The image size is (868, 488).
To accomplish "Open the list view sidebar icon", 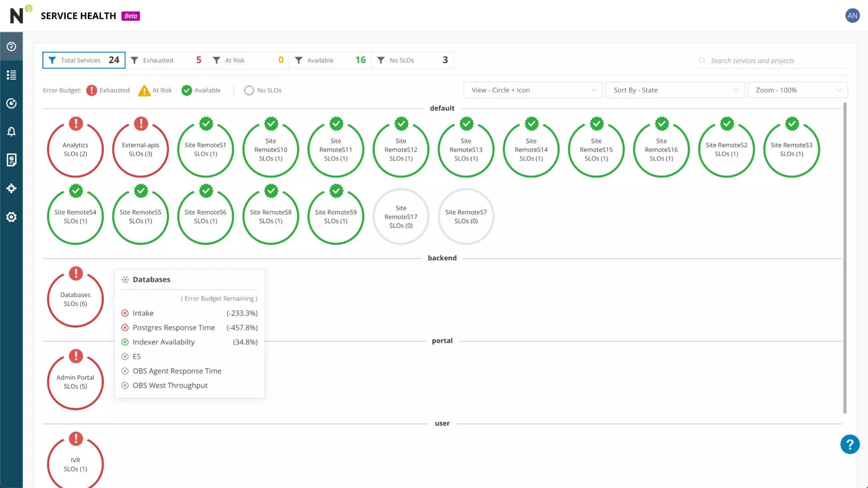I will tap(11, 75).
